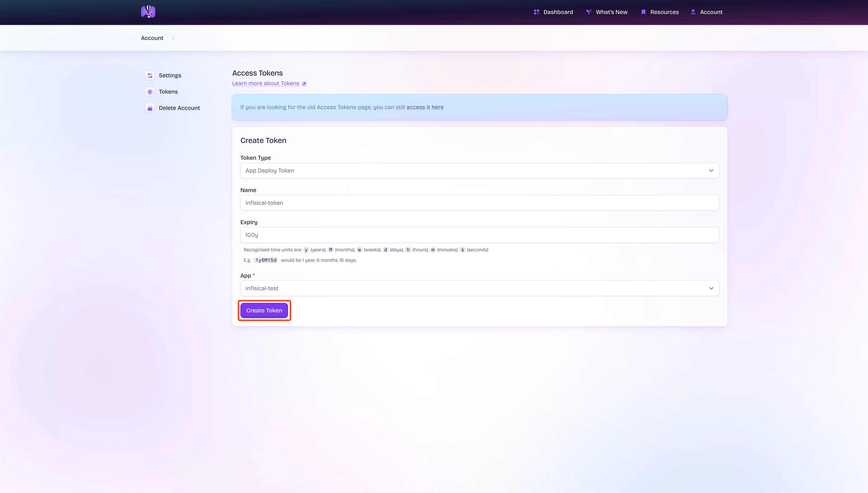The width and height of the screenshot is (868, 493).
Task: Open the Resources nav item
Action: point(660,12)
